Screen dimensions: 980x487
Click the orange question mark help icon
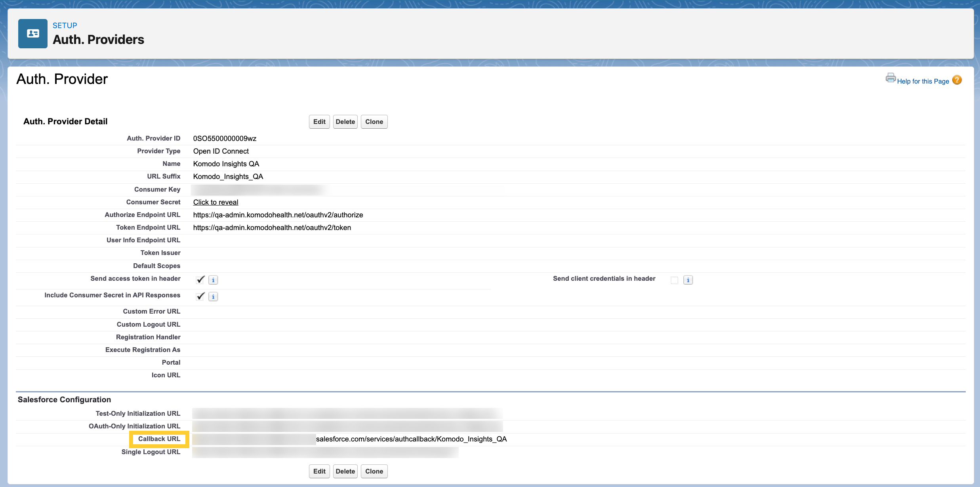pyautogui.click(x=957, y=80)
